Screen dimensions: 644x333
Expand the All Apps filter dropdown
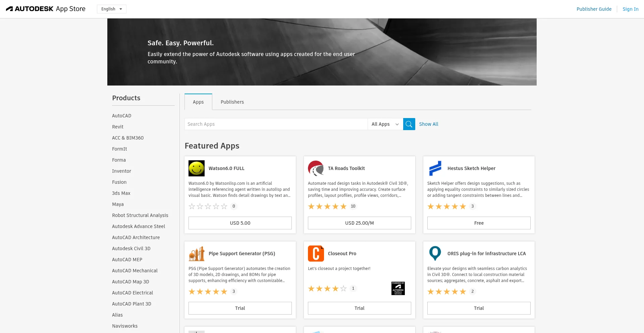click(x=385, y=124)
